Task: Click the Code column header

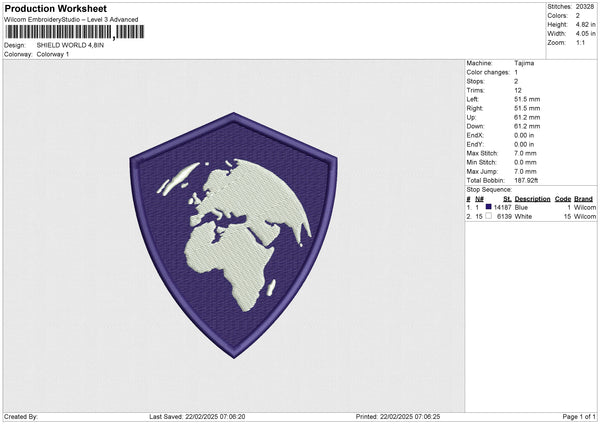Action: point(563,199)
